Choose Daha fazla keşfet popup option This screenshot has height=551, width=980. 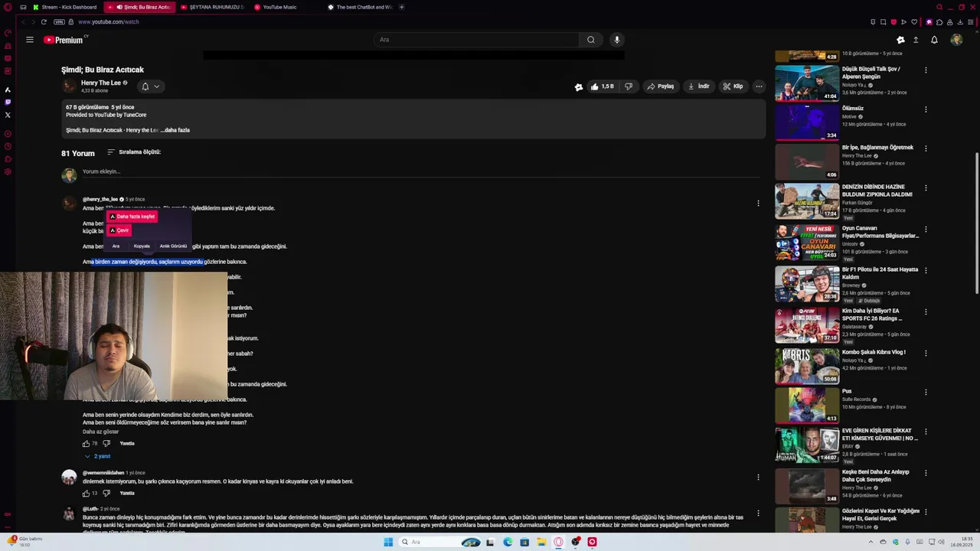(132, 217)
